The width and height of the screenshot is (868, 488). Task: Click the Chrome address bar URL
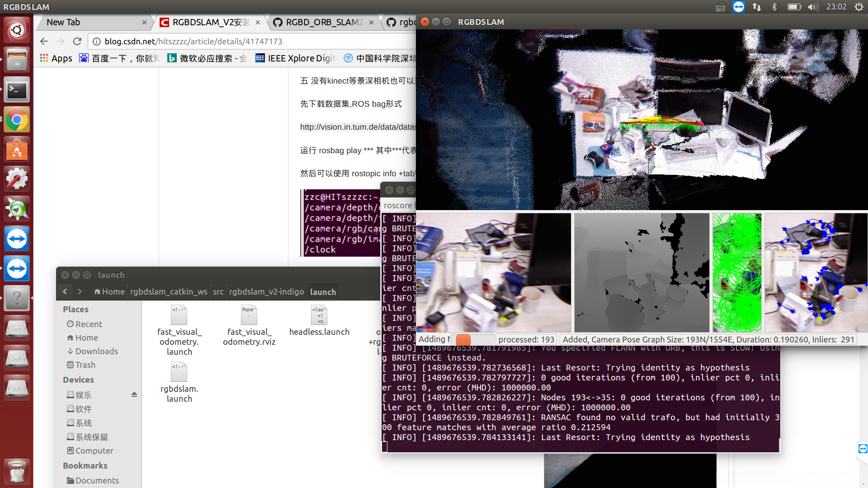193,41
